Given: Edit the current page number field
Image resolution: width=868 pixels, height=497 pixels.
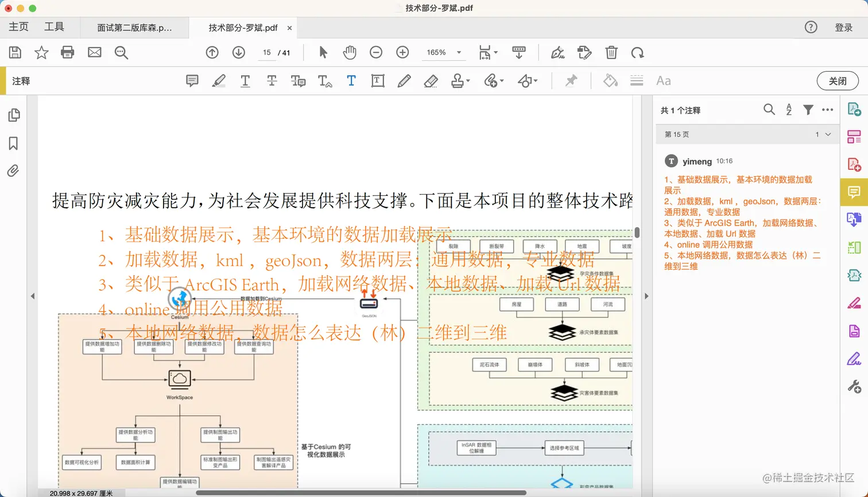Looking at the screenshot, I should [267, 53].
